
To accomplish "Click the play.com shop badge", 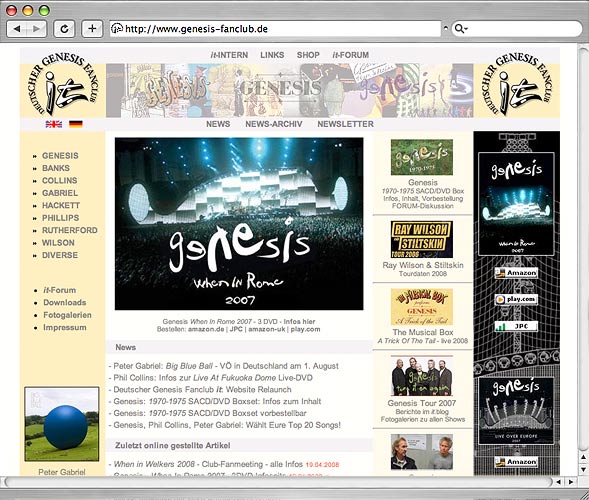I will point(516,299).
